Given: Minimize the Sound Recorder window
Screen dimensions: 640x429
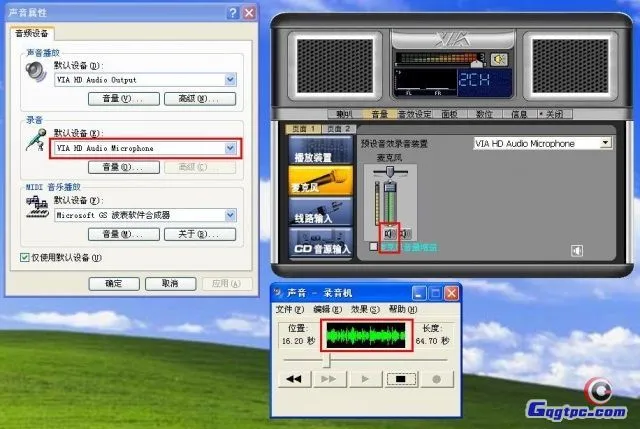Looking at the screenshot, I should [x=419, y=293].
